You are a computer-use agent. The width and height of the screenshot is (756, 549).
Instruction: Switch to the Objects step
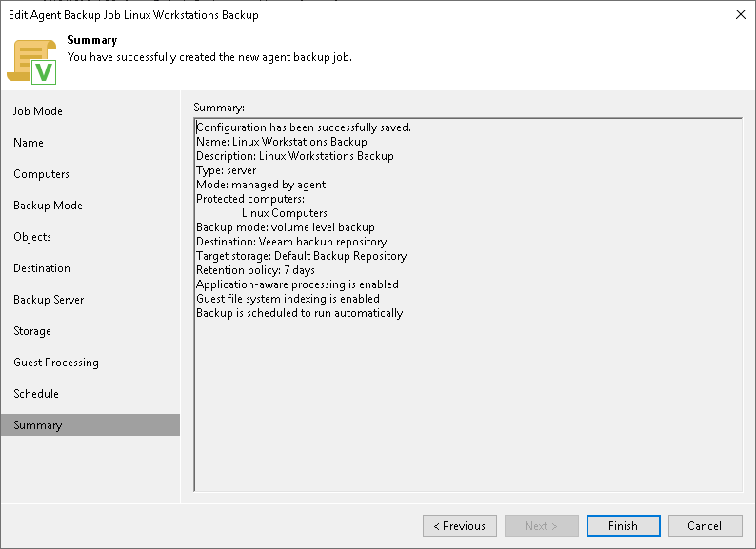tap(32, 237)
